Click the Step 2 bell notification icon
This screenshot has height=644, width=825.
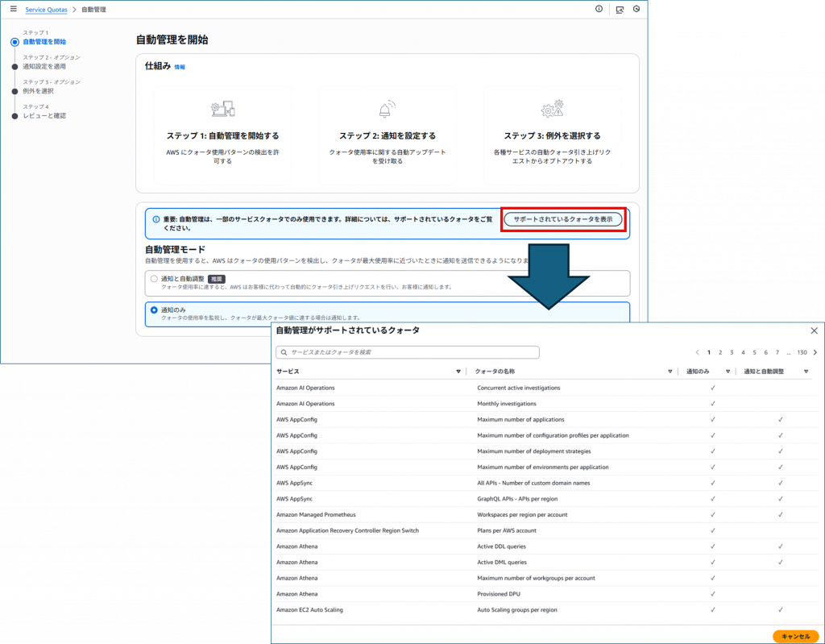pos(384,110)
